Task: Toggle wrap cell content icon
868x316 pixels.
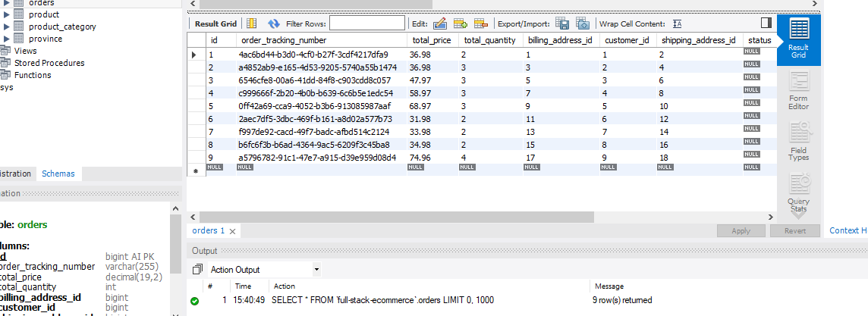Action: [x=677, y=23]
